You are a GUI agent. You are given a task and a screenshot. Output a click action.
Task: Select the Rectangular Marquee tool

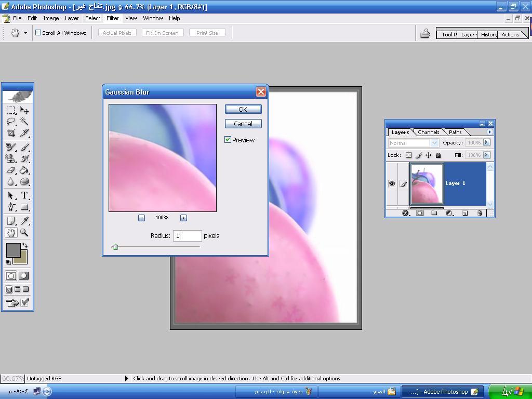(x=11, y=110)
